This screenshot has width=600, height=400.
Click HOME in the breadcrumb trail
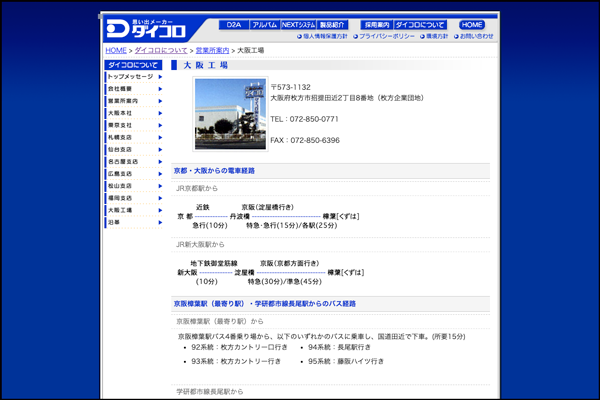116,49
